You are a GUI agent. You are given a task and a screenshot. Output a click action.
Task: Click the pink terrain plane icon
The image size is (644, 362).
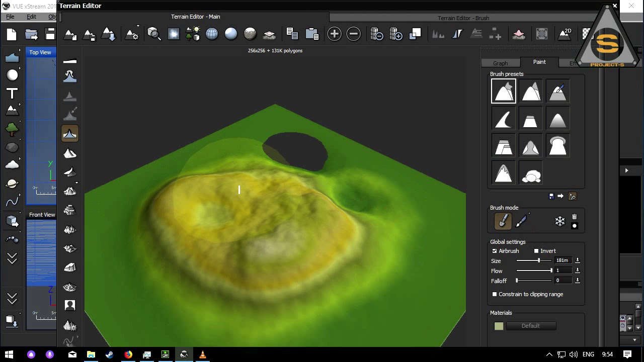tap(519, 34)
